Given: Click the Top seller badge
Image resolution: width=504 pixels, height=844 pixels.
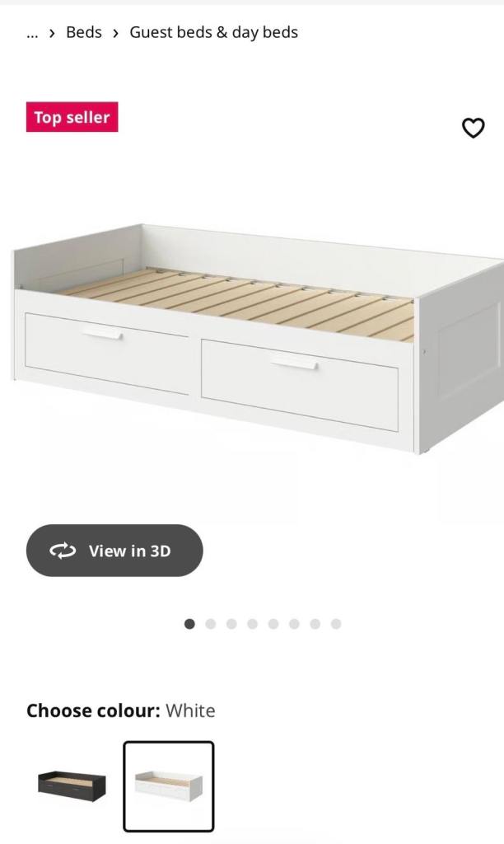Looking at the screenshot, I should click(72, 117).
